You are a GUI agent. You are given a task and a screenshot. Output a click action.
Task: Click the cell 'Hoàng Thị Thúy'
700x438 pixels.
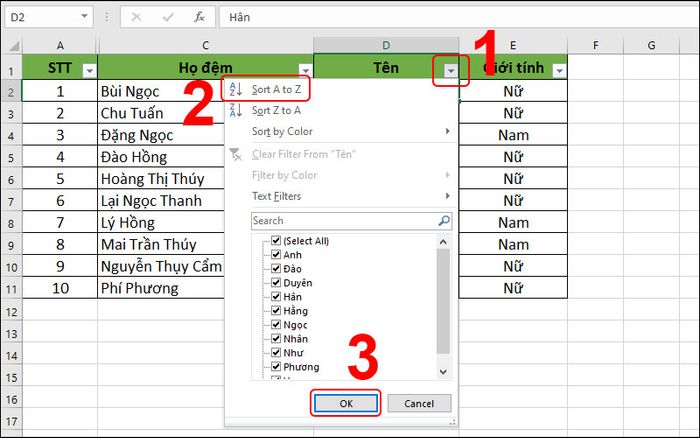(161, 179)
